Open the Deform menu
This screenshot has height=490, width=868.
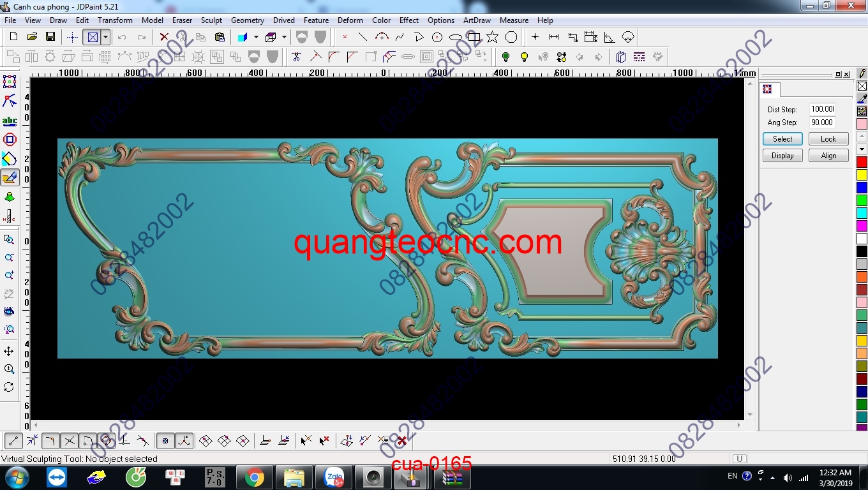350,20
